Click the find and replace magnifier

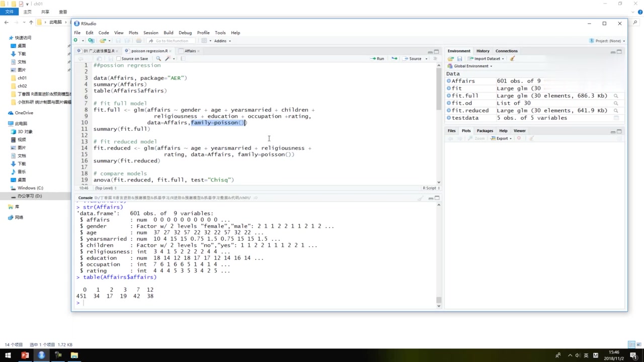158,59
